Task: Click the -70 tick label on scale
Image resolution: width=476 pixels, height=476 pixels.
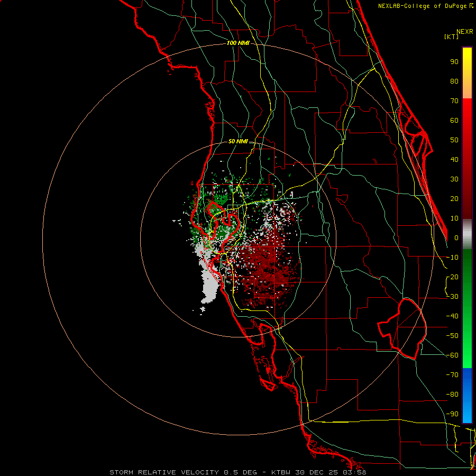Action: 452,375
